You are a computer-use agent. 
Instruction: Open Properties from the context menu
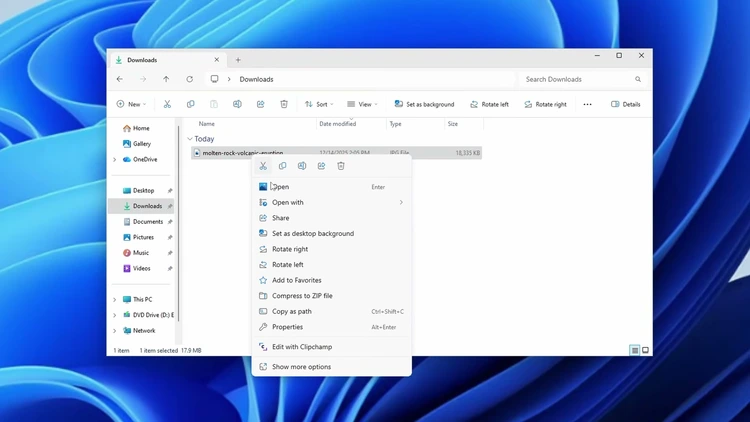331,327
